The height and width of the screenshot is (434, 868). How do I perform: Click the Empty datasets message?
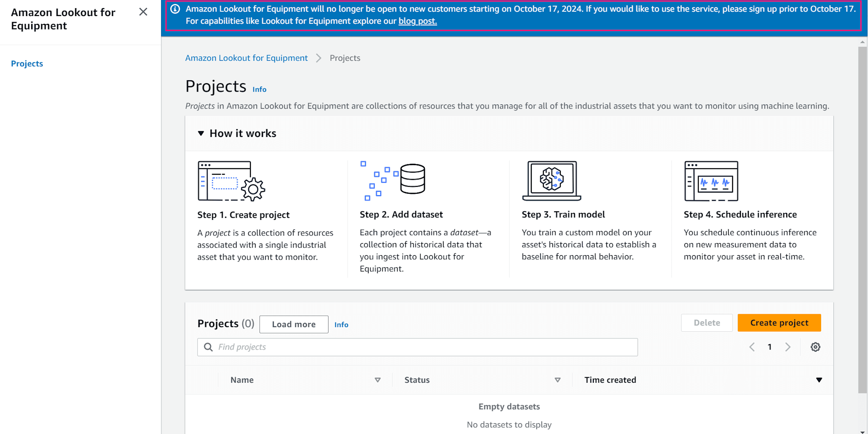tap(509, 407)
